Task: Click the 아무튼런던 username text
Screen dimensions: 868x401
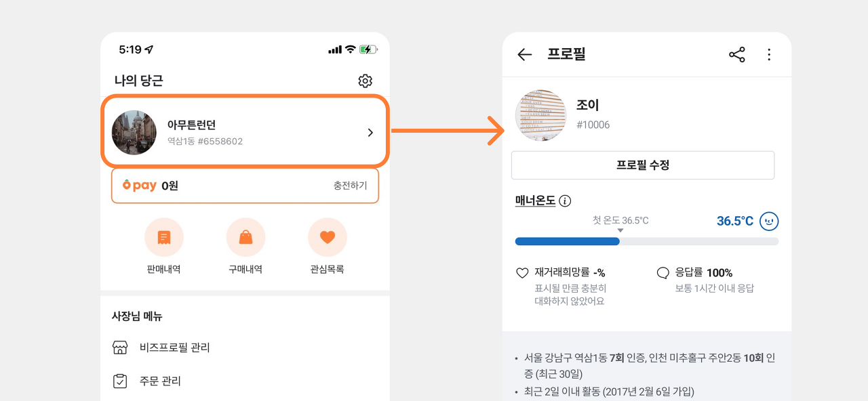Action: tap(191, 125)
